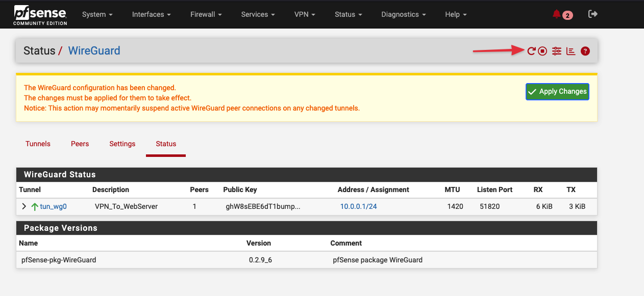Open the VPN dropdown menu
644x296 pixels.
305,14
